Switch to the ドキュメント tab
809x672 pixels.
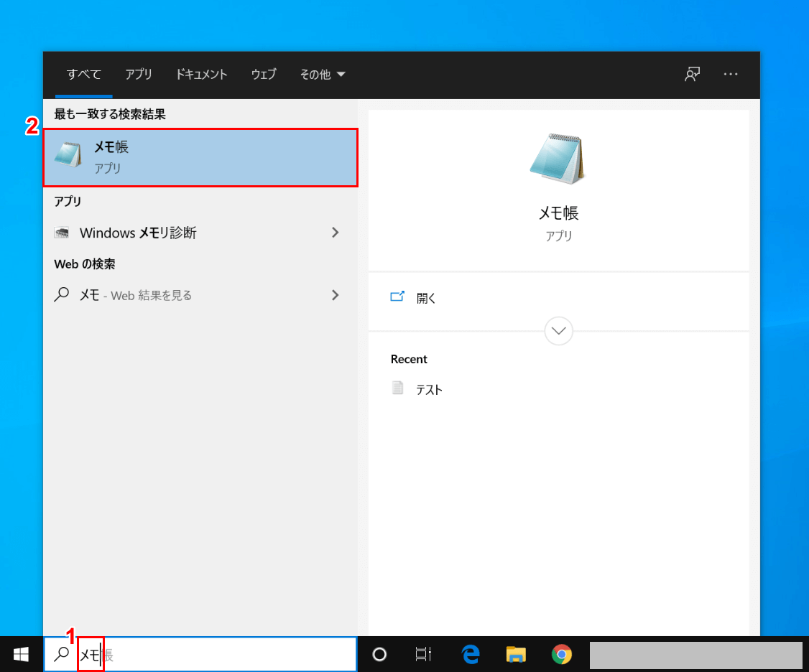point(201,74)
